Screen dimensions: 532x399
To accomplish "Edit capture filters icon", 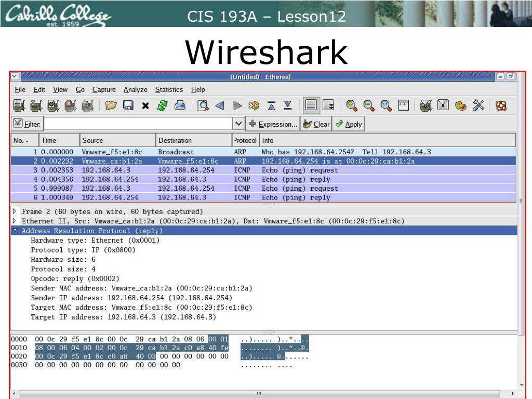I will pyautogui.click(x=426, y=105).
